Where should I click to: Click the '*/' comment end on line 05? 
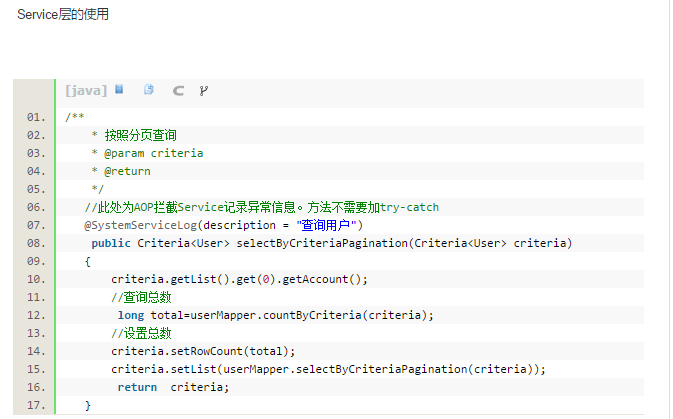[x=97, y=189]
